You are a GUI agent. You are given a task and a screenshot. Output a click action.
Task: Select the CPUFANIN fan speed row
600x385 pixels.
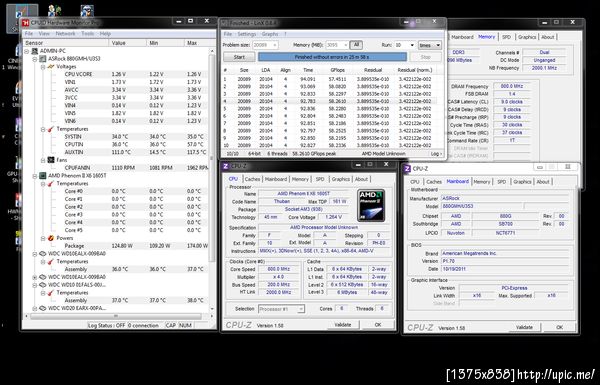pyautogui.click(x=117, y=168)
